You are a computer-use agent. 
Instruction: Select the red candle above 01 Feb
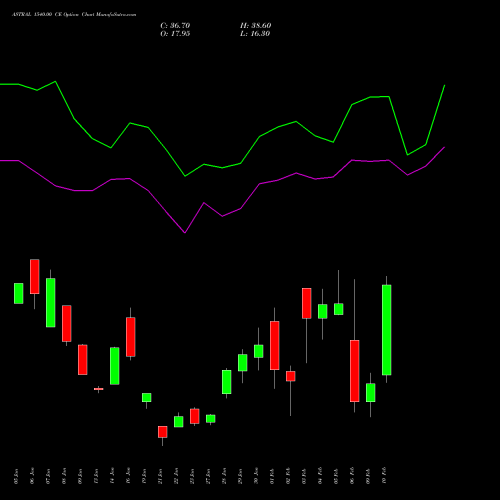[x=275, y=345]
